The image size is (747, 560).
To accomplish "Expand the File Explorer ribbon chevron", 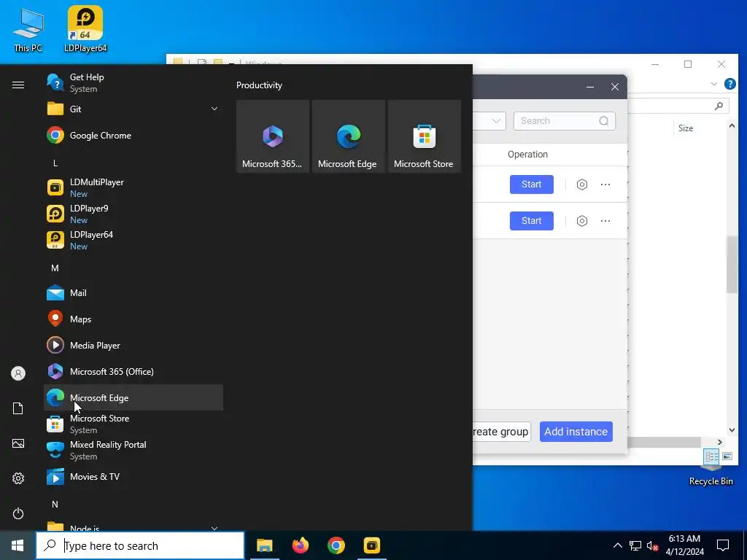I will click(713, 84).
